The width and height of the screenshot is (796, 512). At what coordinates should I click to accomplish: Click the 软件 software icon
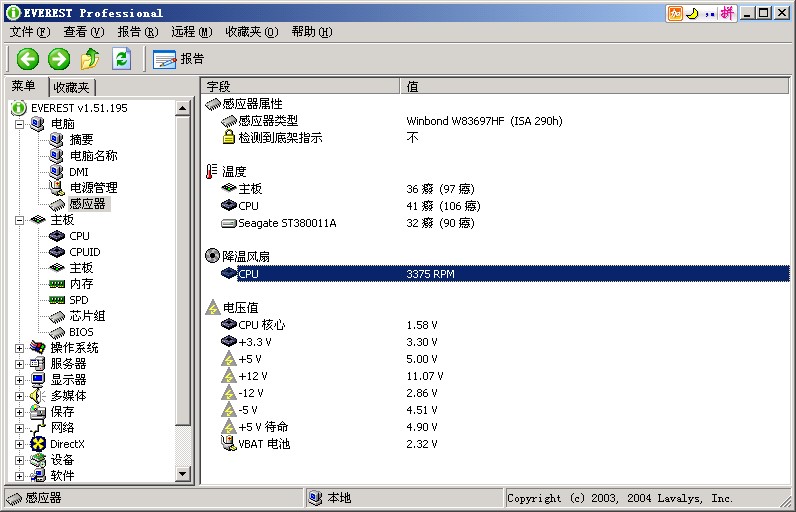coord(38,476)
